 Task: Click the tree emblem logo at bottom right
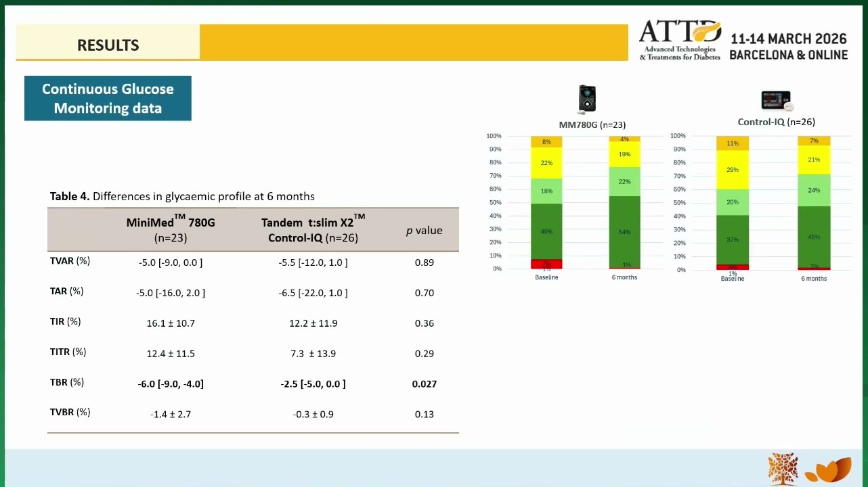coord(783,470)
